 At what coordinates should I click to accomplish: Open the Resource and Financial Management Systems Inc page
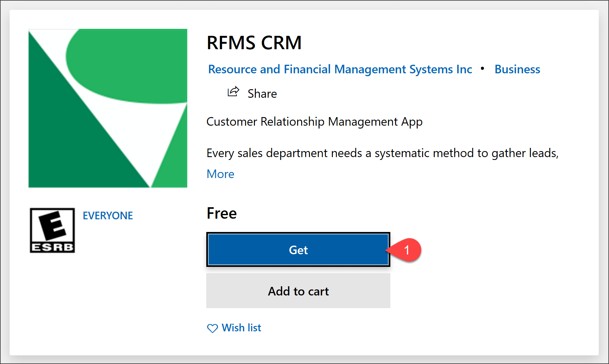340,69
